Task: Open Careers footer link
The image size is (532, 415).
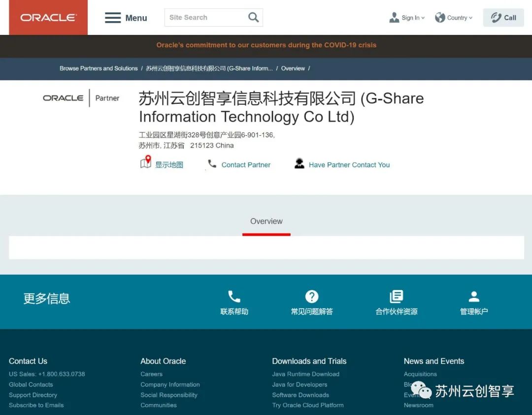Action: click(151, 374)
